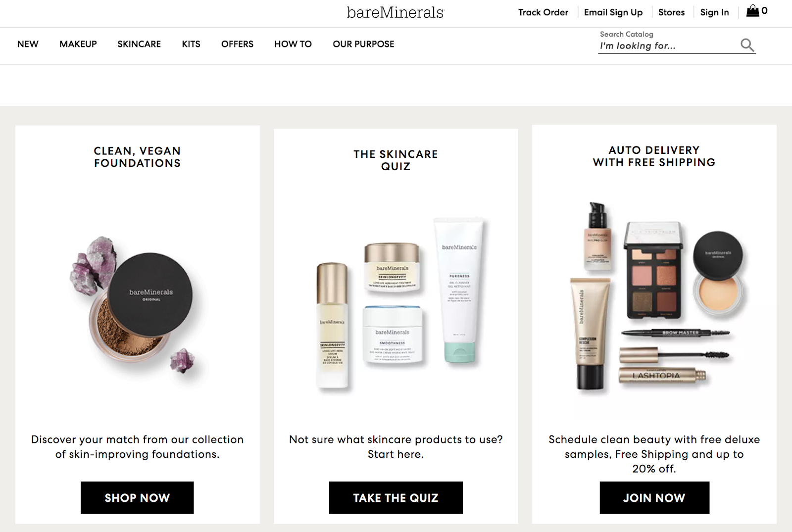Click the TAKE THE QUIZ button
792x532 pixels.
pos(396,497)
